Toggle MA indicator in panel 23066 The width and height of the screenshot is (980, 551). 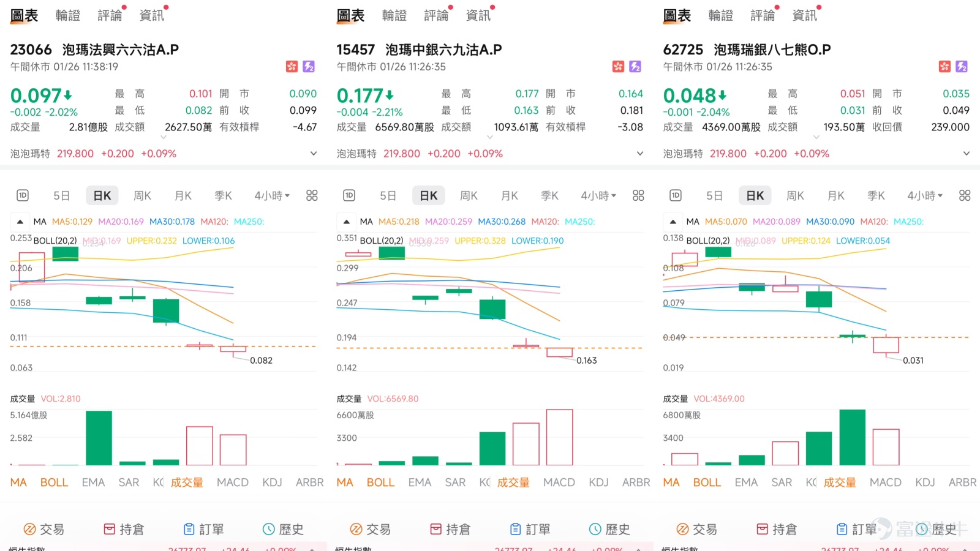point(18,482)
